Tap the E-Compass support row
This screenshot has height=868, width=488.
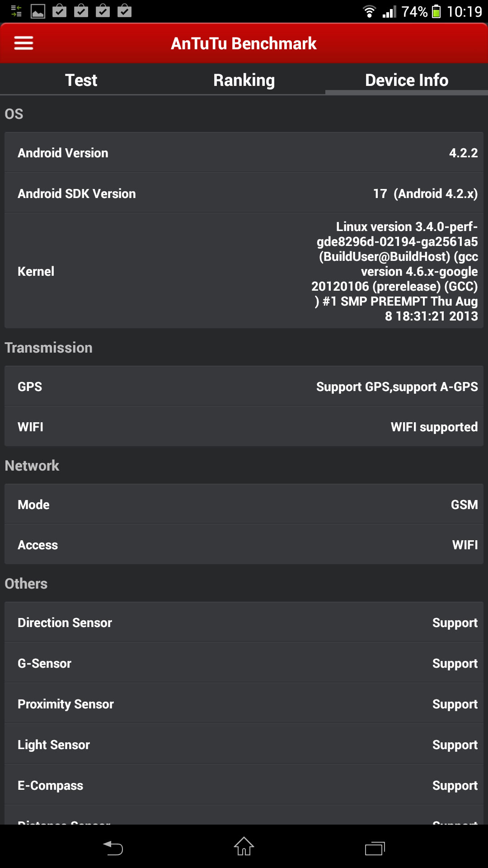(244, 785)
